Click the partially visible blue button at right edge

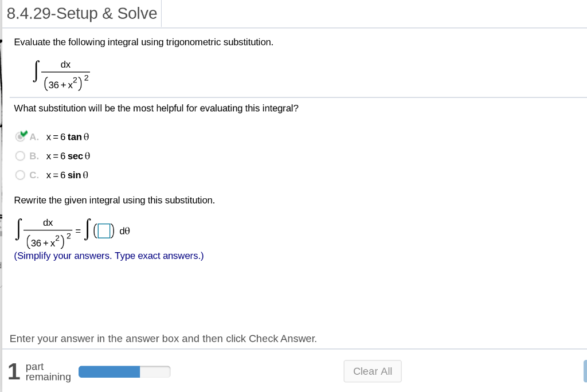(585, 371)
